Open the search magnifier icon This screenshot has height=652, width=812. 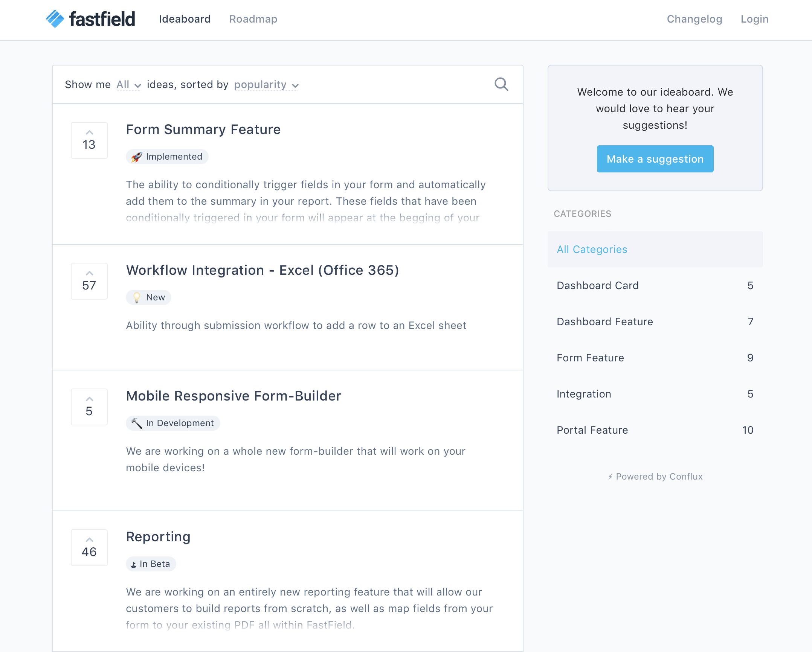coord(501,84)
